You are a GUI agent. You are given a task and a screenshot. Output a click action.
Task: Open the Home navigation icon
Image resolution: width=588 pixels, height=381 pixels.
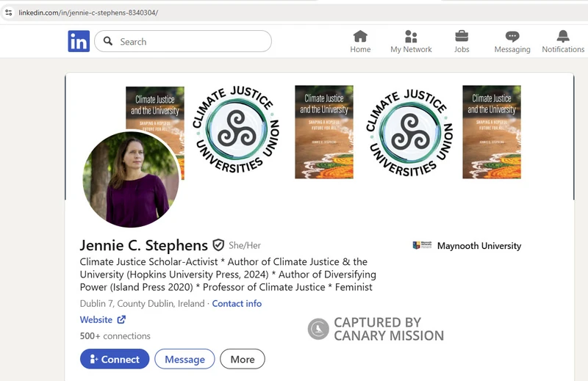(x=360, y=37)
